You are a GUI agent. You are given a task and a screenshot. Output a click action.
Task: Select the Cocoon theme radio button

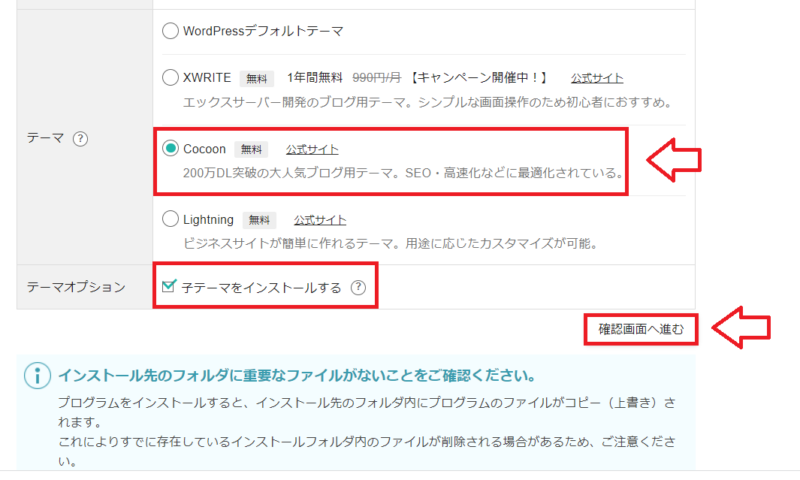[x=170, y=148]
